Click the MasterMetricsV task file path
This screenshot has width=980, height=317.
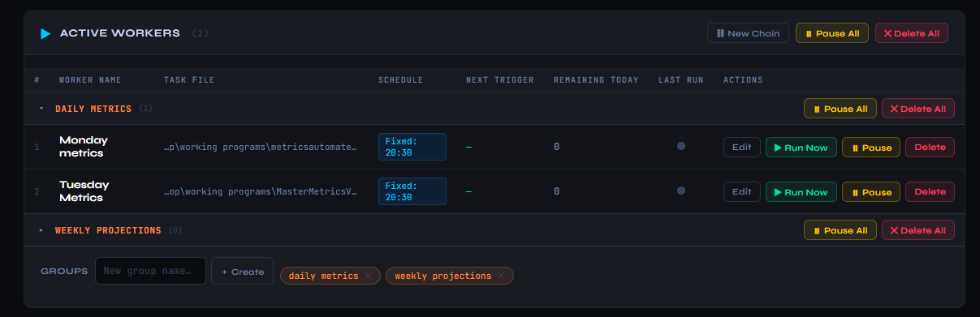260,191
